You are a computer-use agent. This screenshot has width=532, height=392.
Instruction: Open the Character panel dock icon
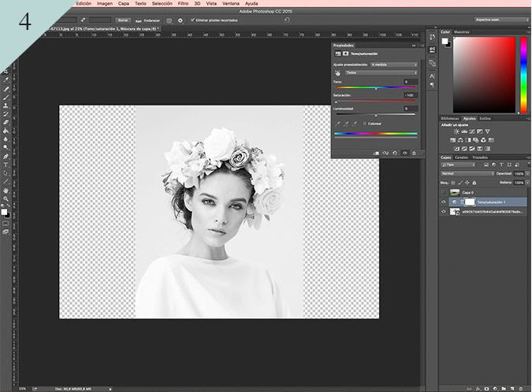tap(432, 76)
